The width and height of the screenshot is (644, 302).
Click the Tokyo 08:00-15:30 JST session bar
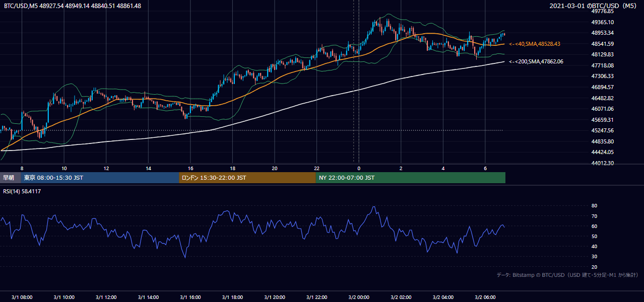[x=100, y=178]
